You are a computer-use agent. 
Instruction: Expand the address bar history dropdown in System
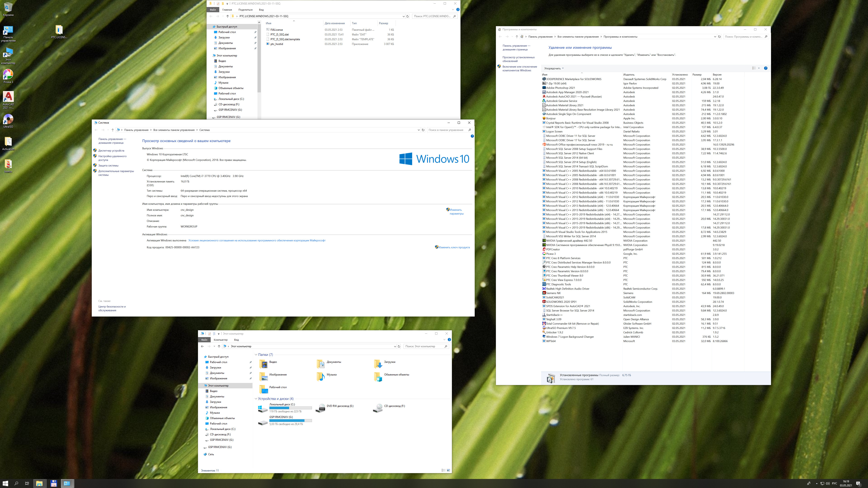(x=418, y=130)
